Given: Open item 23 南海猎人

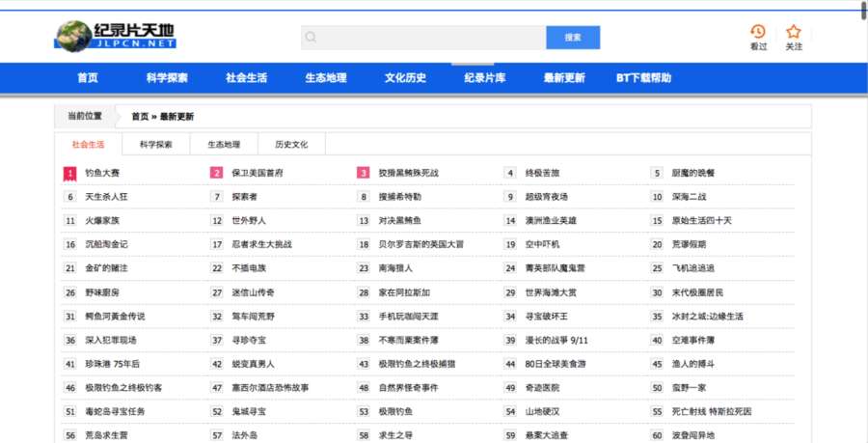Looking at the screenshot, I should point(395,268).
